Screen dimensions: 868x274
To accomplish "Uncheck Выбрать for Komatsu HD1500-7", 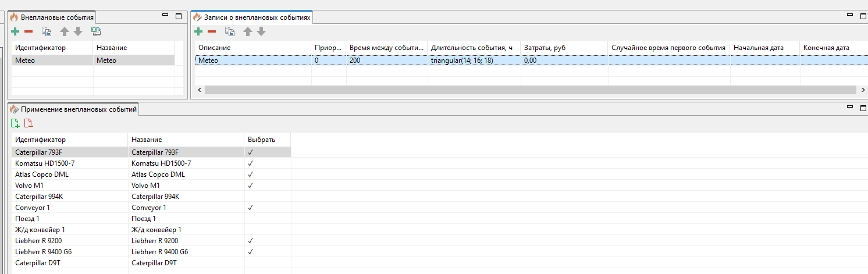I will point(250,163).
